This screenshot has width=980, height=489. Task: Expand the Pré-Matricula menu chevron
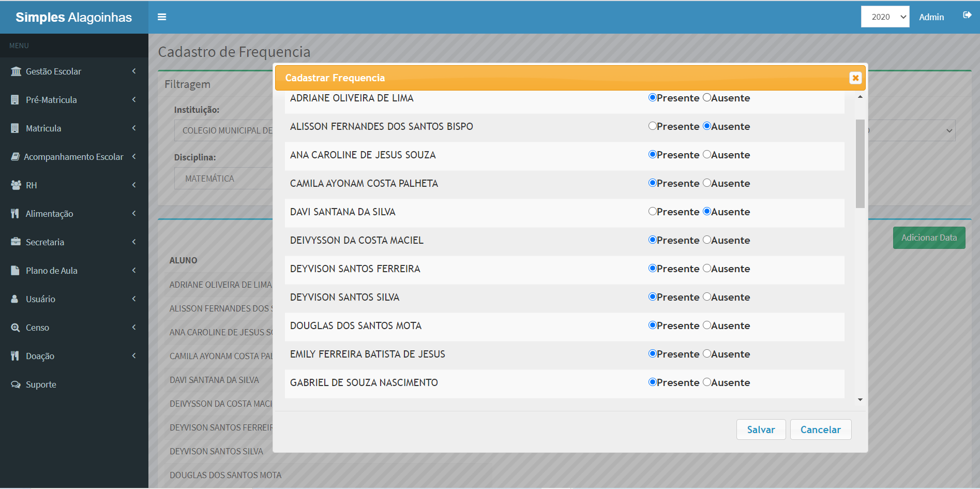[x=134, y=99]
